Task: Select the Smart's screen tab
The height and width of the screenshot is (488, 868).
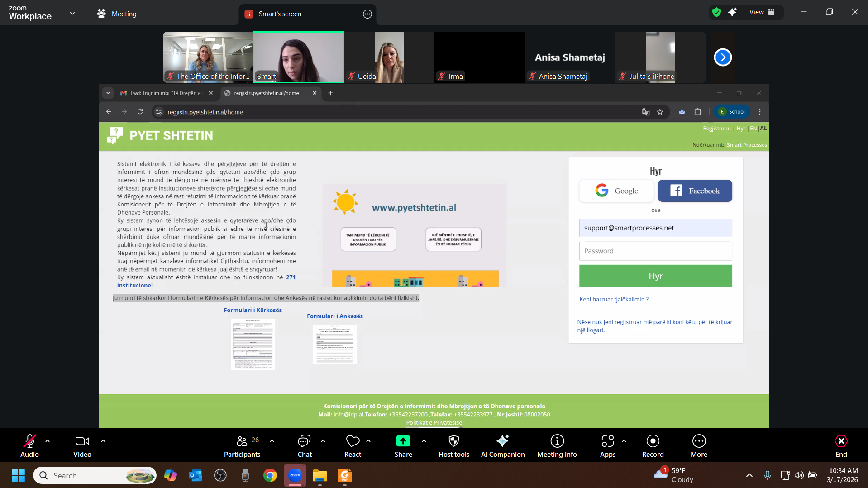Action: pos(279,14)
